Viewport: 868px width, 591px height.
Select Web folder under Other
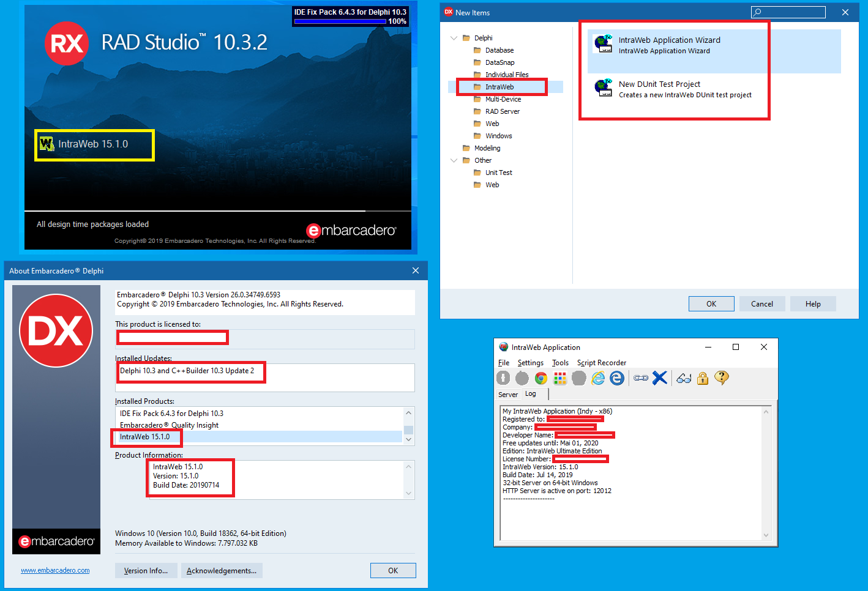(x=492, y=185)
